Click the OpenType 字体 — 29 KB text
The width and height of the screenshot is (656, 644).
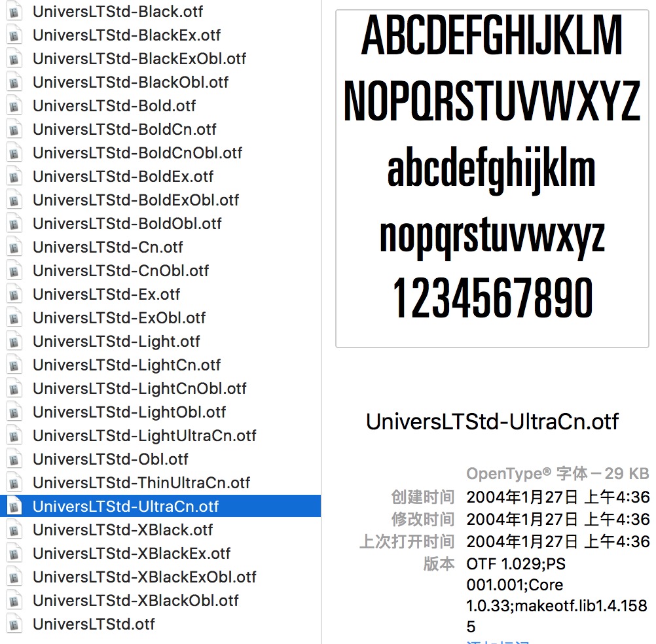(x=558, y=473)
